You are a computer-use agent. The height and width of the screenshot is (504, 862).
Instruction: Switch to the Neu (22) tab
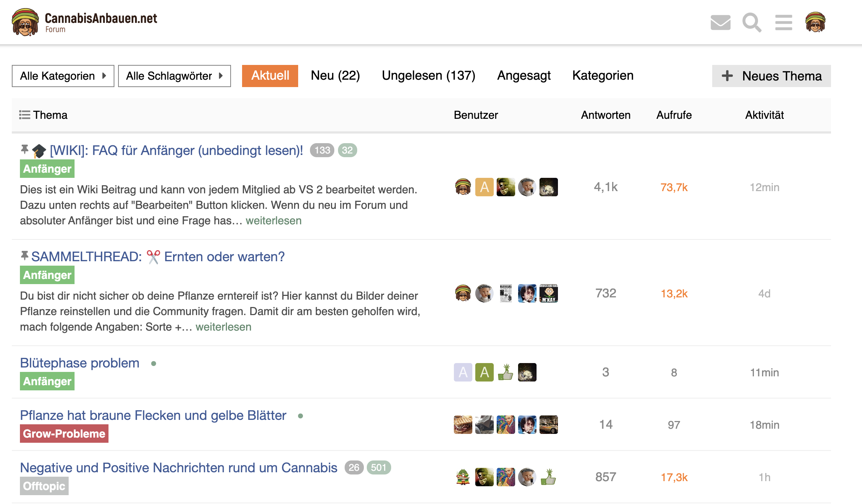pos(335,76)
